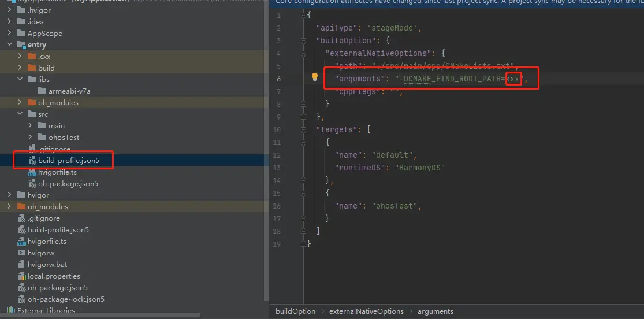
Task: Open the armeabi-v7a folder
Action: (x=69, y=91)
